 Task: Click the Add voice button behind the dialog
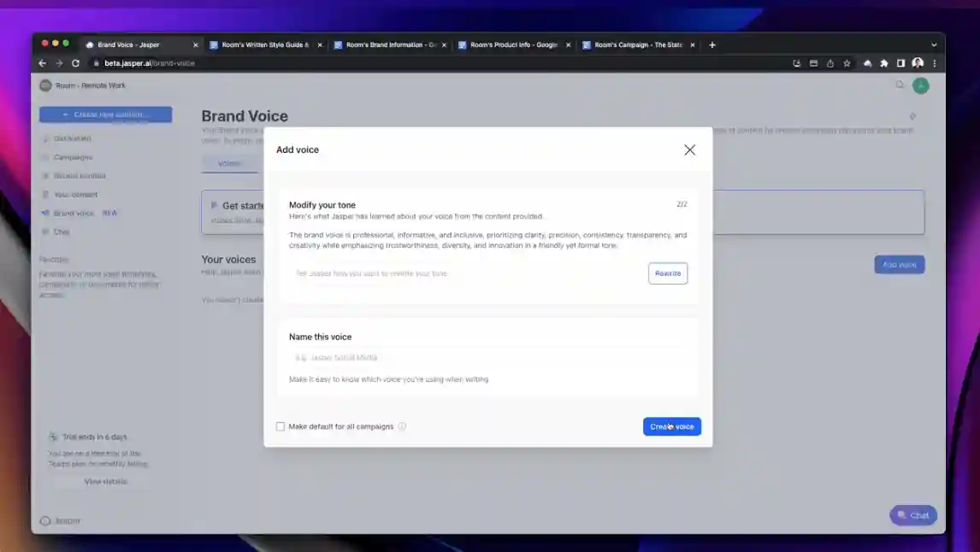pos(899,265)
